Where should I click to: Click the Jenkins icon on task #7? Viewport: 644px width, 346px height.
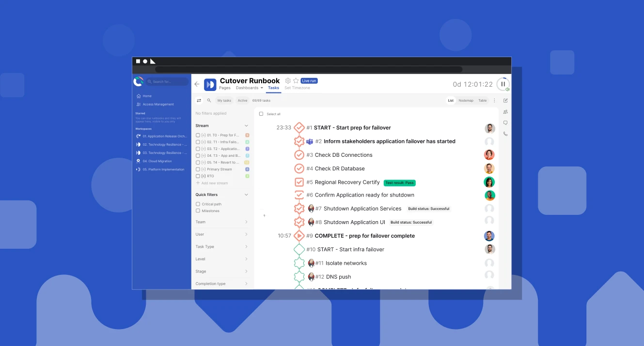point(311,209)
